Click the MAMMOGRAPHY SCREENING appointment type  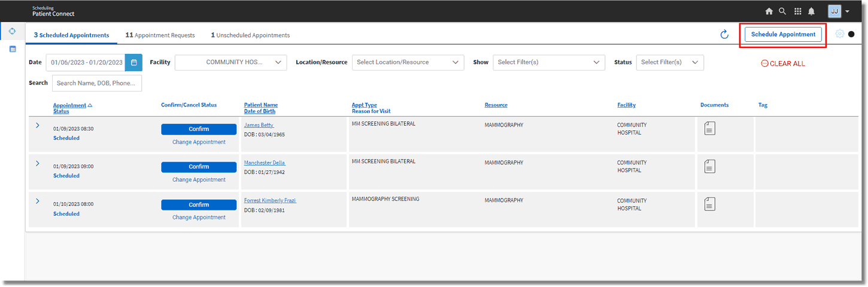pos(386,199)
